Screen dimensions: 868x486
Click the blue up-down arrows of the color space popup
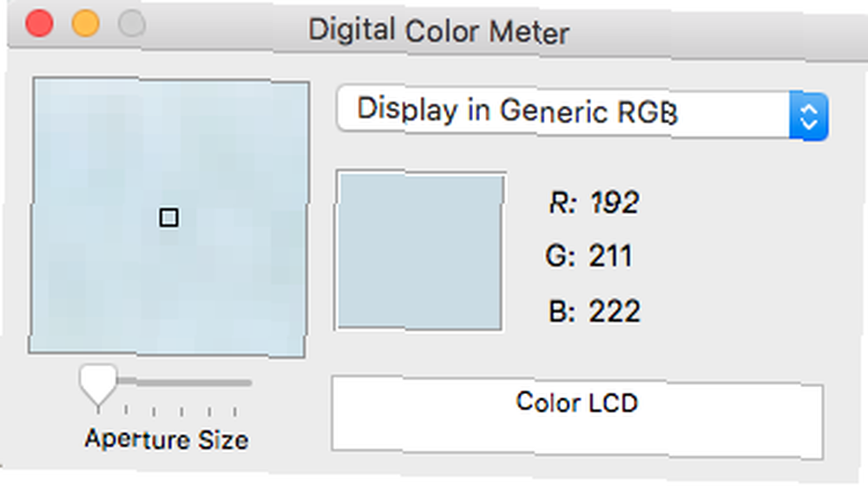coord(809,117)
